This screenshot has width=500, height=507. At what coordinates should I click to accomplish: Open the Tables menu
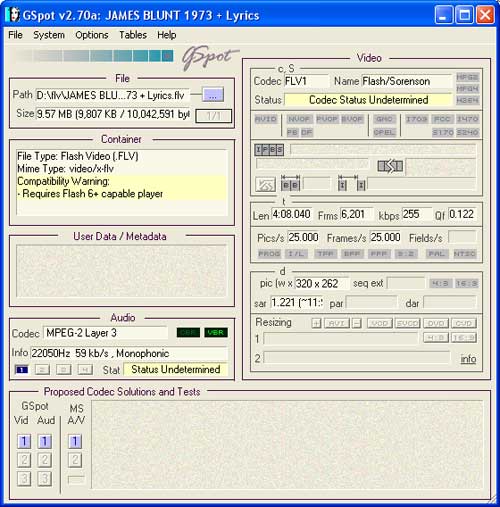point(133,35)
